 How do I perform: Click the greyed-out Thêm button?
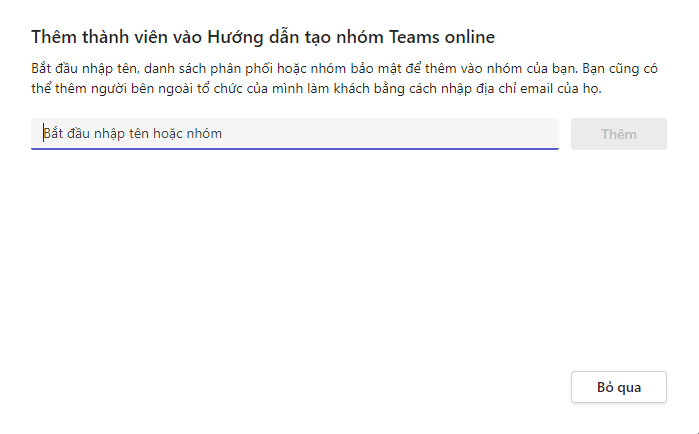click(x=619, y=134)
